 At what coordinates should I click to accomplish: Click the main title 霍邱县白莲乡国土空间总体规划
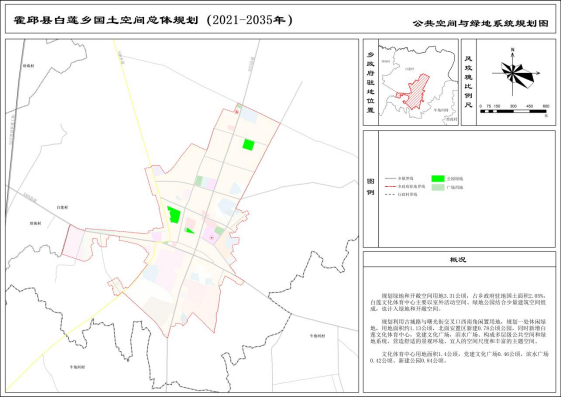(x=106, y=20)
